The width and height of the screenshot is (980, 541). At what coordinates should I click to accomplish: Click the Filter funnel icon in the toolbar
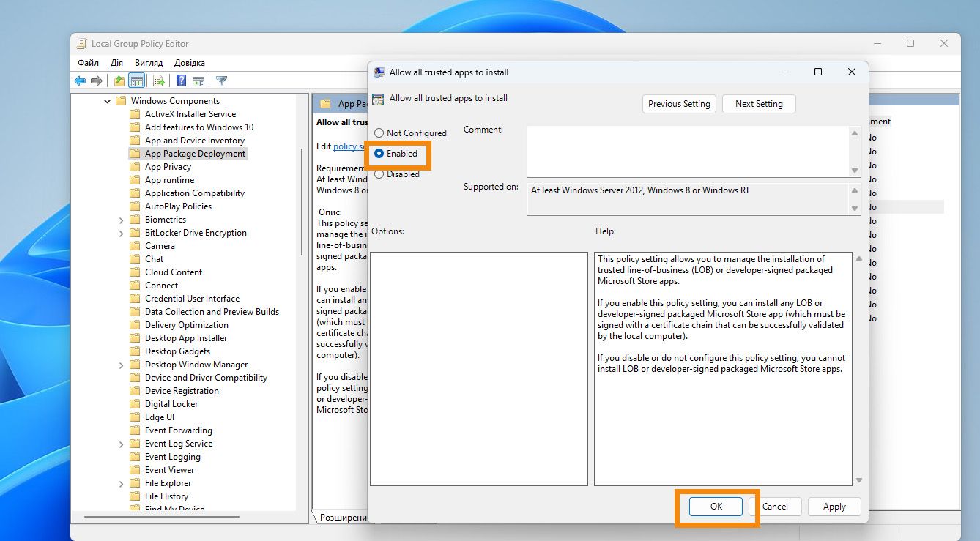[222, 81]
